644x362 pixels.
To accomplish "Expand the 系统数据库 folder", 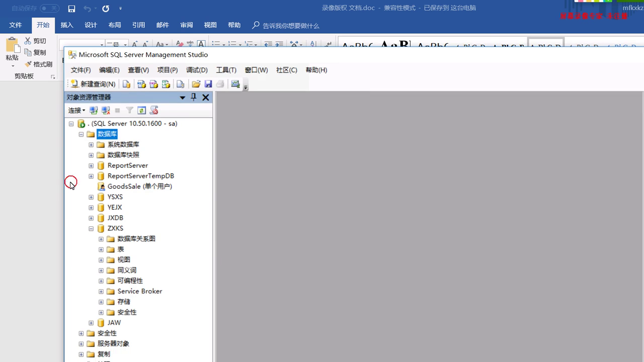I will click(x=91, y=145).
